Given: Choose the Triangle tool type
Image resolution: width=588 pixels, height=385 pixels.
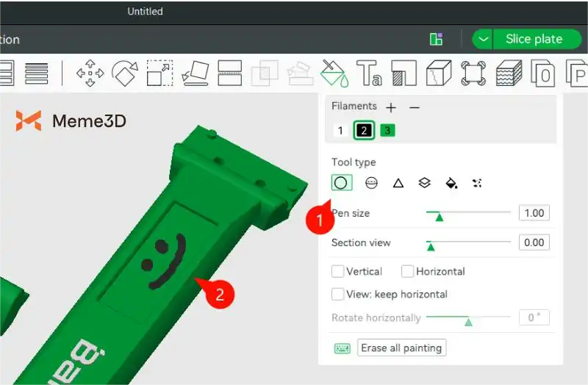Looking at the screenshot, I should [398, 183].
